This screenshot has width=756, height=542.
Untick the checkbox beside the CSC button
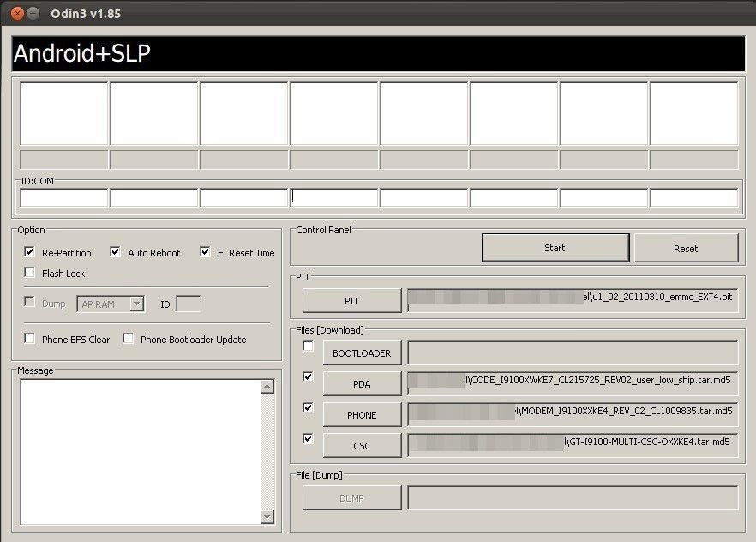pyautogui.click(x=308, y=438)
